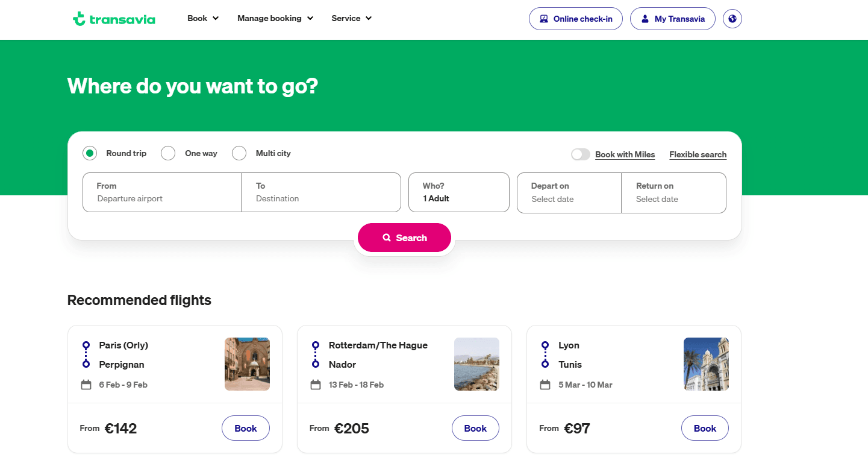Open the Nador destination thumbnail
The width and height of the screenshot is (868, 469).
[x=476, y=364]
